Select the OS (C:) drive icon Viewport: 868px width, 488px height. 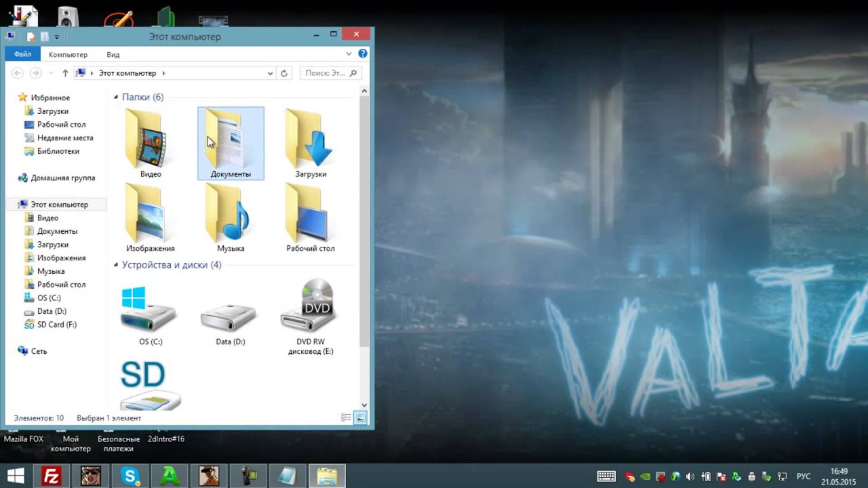[x=149, y=308]
